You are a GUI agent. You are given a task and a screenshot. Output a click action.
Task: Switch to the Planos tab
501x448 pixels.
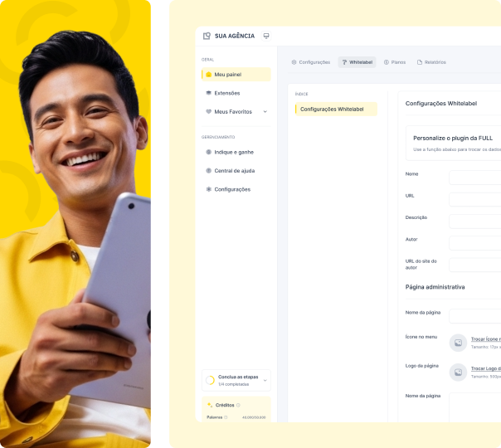(395, 62)
